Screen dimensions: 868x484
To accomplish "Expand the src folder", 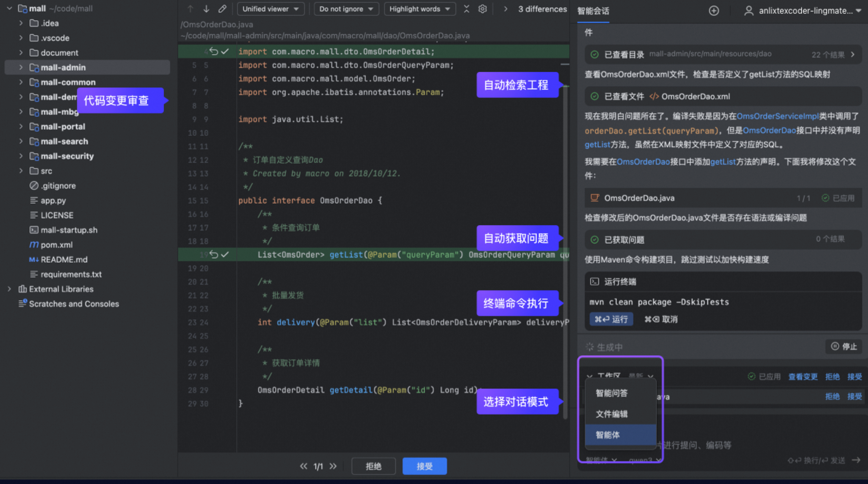I will [21, 171].
